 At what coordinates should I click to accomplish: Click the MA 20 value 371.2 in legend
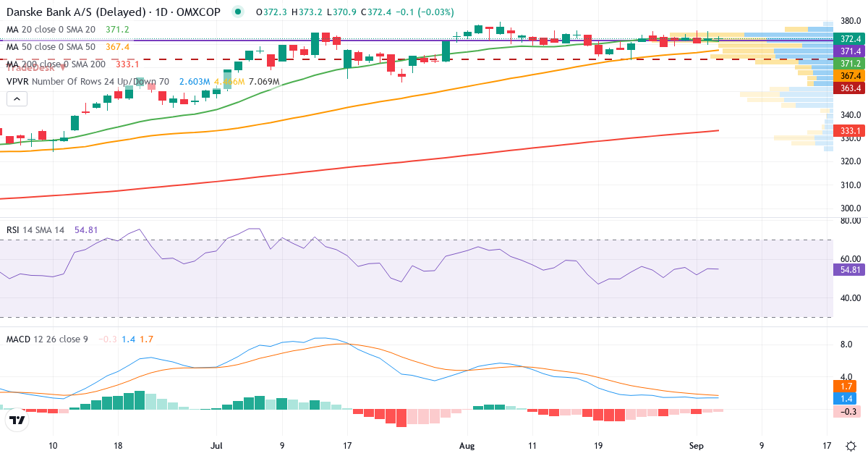point(117,29)
